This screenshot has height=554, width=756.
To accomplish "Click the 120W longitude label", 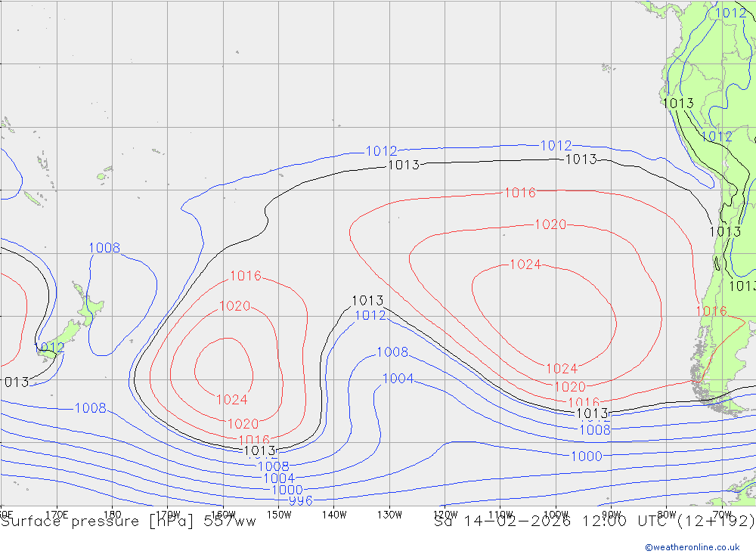I will tap(445, 515).
